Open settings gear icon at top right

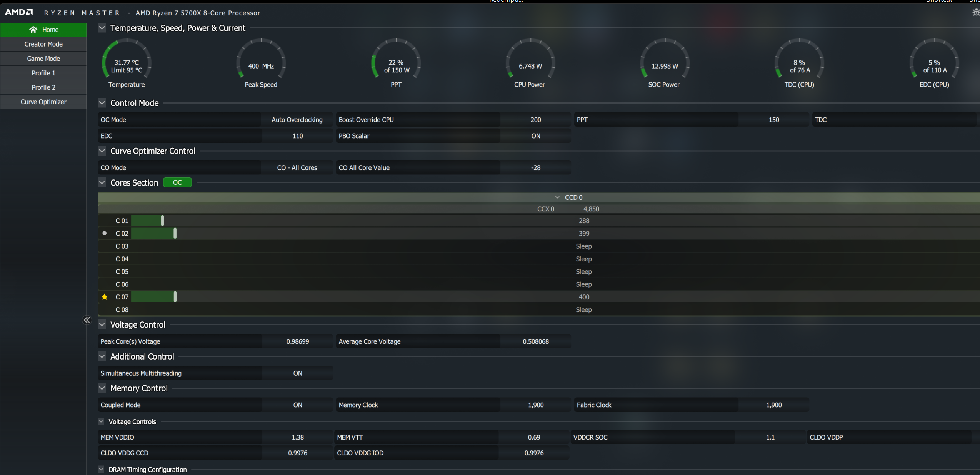click(976, 13)
